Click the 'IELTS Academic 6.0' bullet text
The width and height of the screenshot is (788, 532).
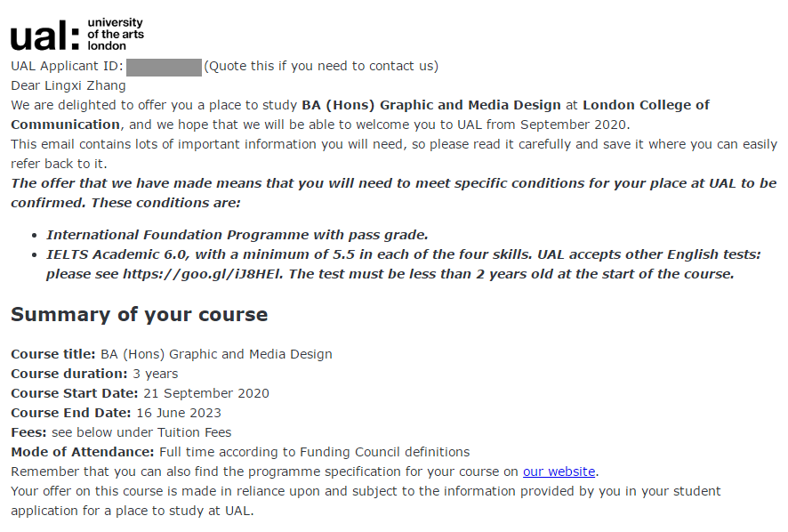(x=117, y=254)
